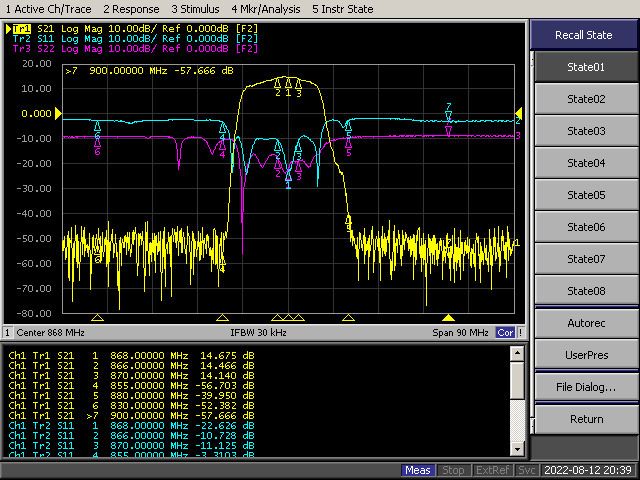Image resolution: width=640 pixels, height=480 pixels.
Task: Select marker 5 stimulus triangle at 880 MHz
Action: 348,318
